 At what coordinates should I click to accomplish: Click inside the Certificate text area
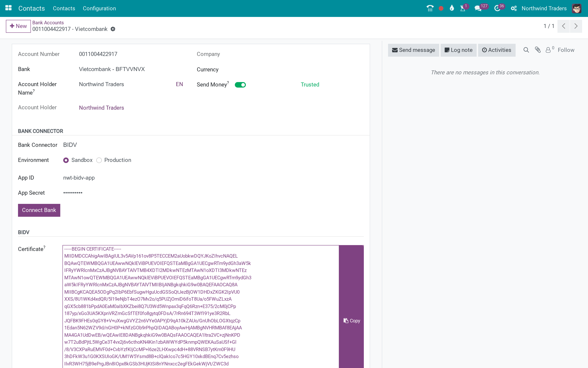pos(201,307)
